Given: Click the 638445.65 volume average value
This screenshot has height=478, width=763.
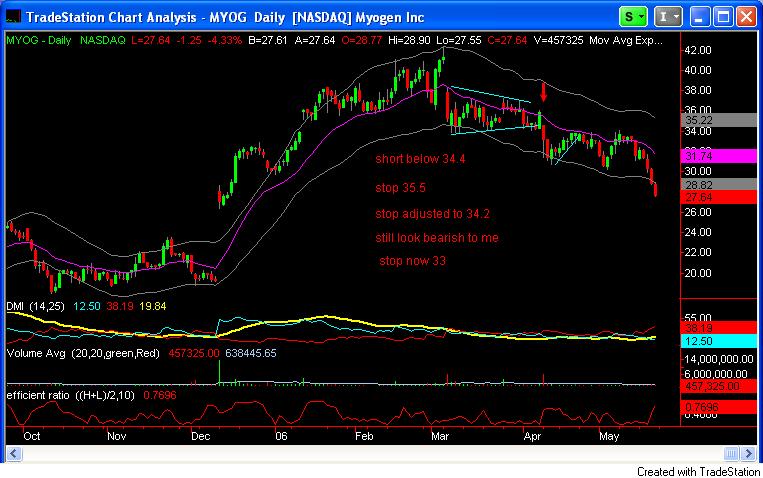Looking at the screenshot, I should pyautogui.click(x=251, y=353).
